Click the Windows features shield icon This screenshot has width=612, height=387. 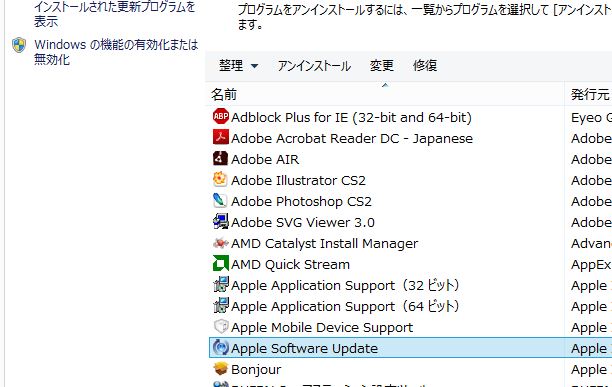pos(19,45)
